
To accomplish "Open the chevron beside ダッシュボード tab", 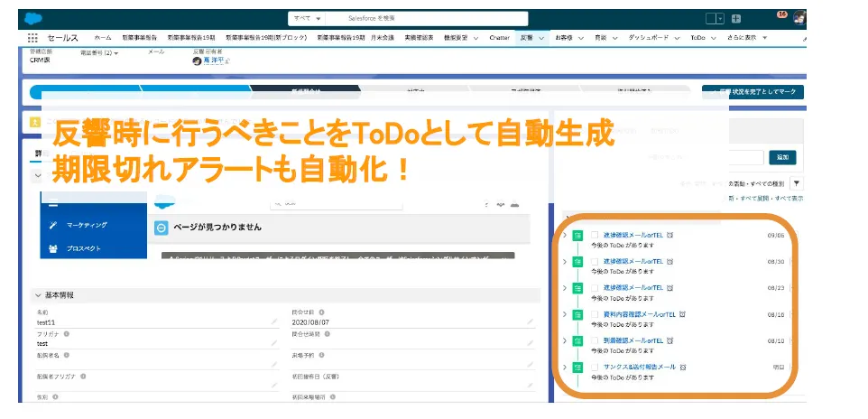I will pos(677,38).
